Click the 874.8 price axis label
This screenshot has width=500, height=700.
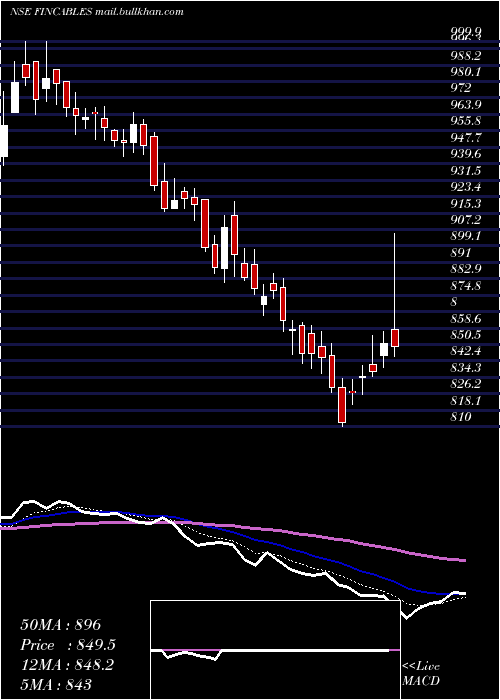coord(466,285)
